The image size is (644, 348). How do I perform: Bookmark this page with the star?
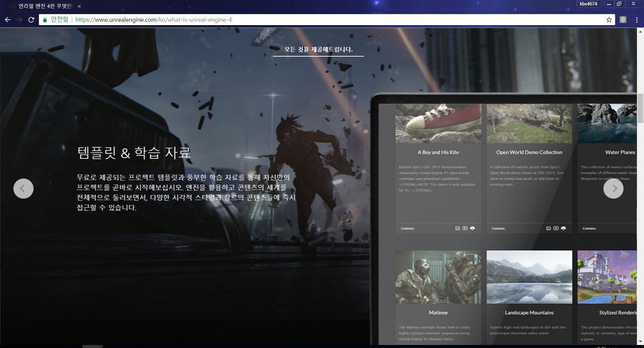(x=609, y=20)
